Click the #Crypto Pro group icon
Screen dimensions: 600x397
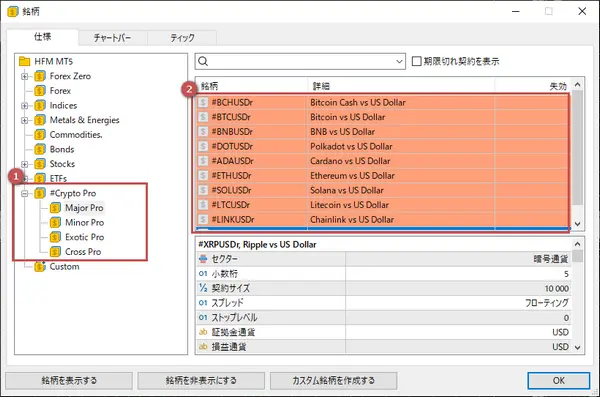pos(40,193)
